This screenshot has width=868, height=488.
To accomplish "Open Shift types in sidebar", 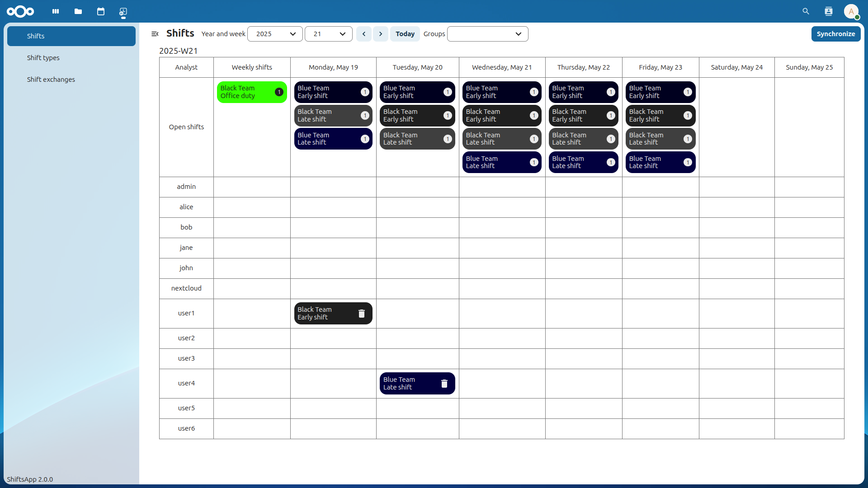I will click(43, 58).
